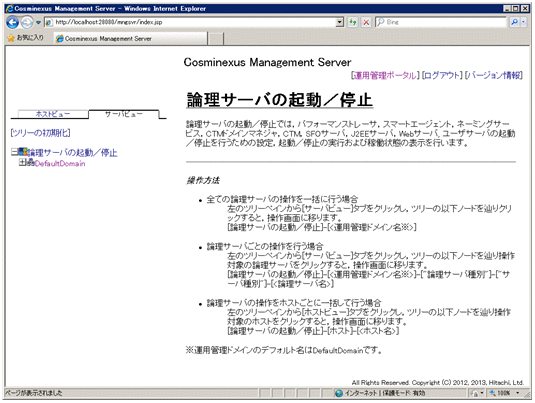
Task: Select 論理サーバの起動/停止 tree node
Action: (x=72, y=153)
